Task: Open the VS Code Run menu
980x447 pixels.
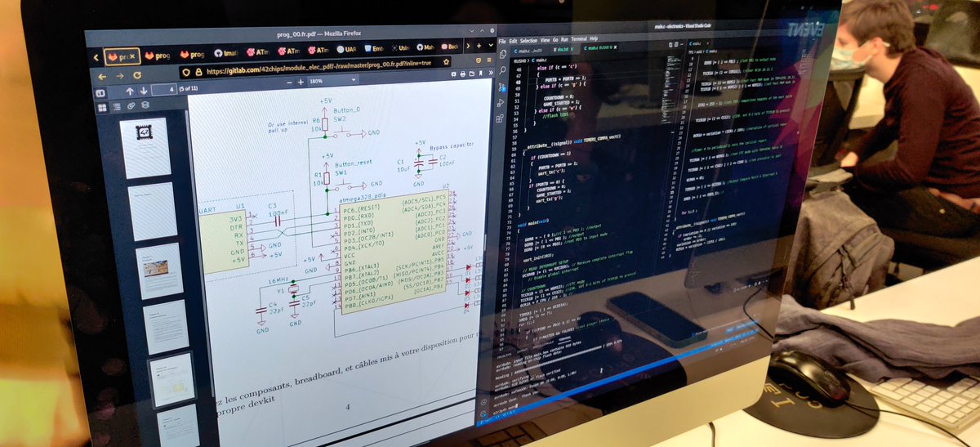Action: click(x=564, y=39)
